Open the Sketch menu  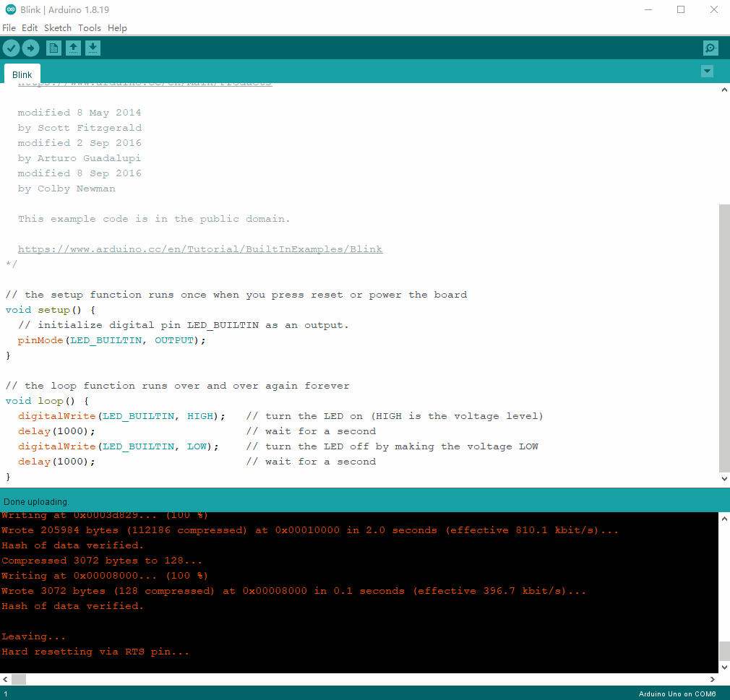click(x=58, y=28)
